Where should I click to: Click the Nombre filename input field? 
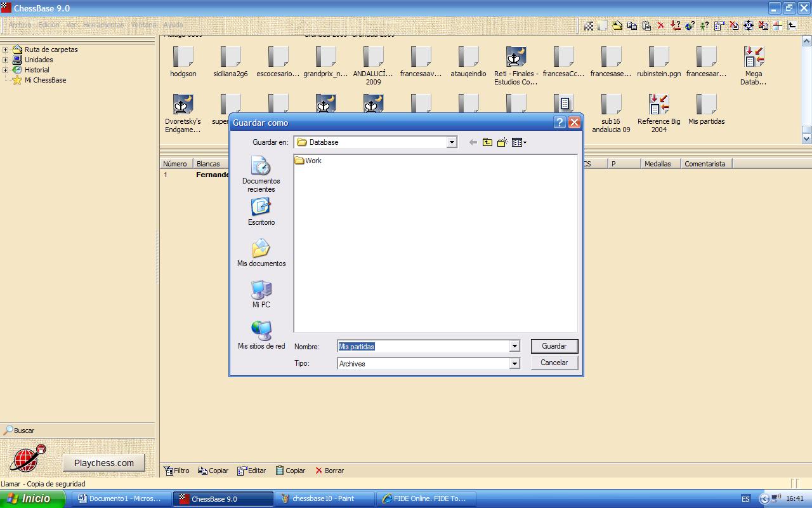pyautogui.click(x=423, y=346)
